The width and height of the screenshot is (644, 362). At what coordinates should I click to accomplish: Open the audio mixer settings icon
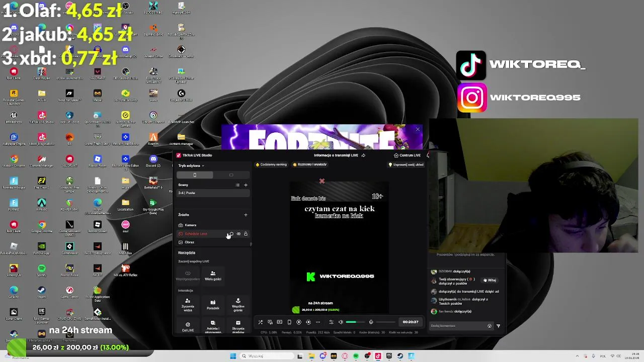point(331,322)
